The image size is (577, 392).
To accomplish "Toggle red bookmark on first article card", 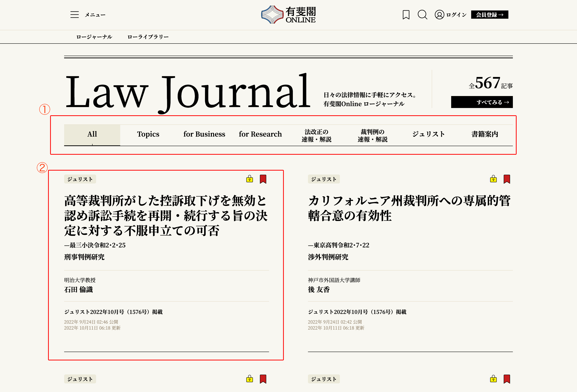I will (263, 179).
